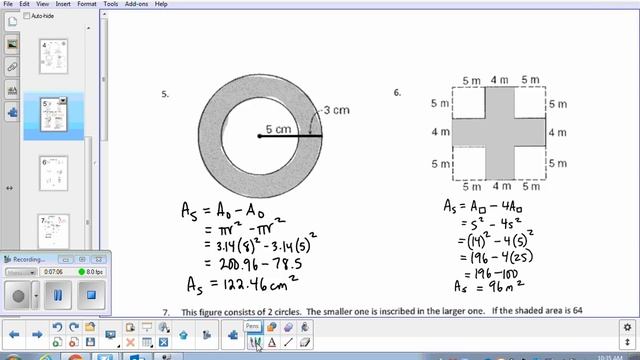Click the add-ons puzzle piece in toolbar
This screenshot has height=360, width=640.
tap(233, 335)
